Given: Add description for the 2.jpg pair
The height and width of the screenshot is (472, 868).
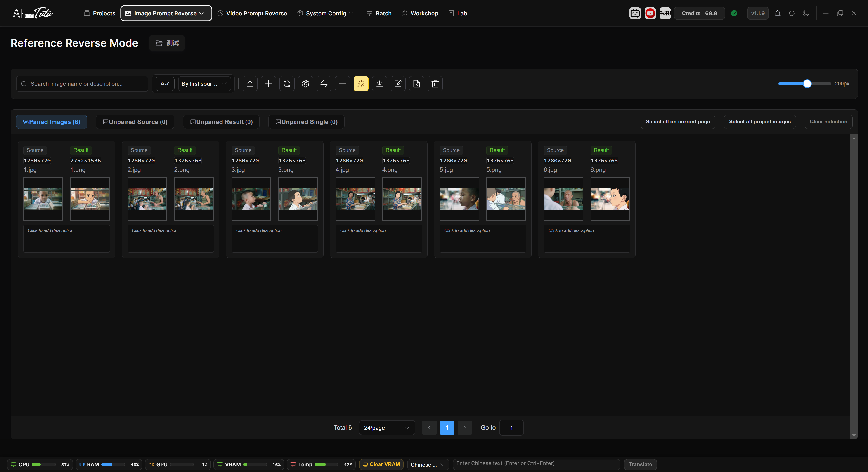Looking at the screenshot, I should (x=170, y=238).
